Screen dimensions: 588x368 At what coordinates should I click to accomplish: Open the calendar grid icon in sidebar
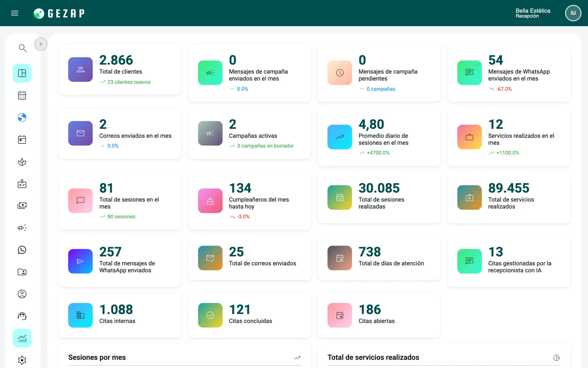(22, 95)
